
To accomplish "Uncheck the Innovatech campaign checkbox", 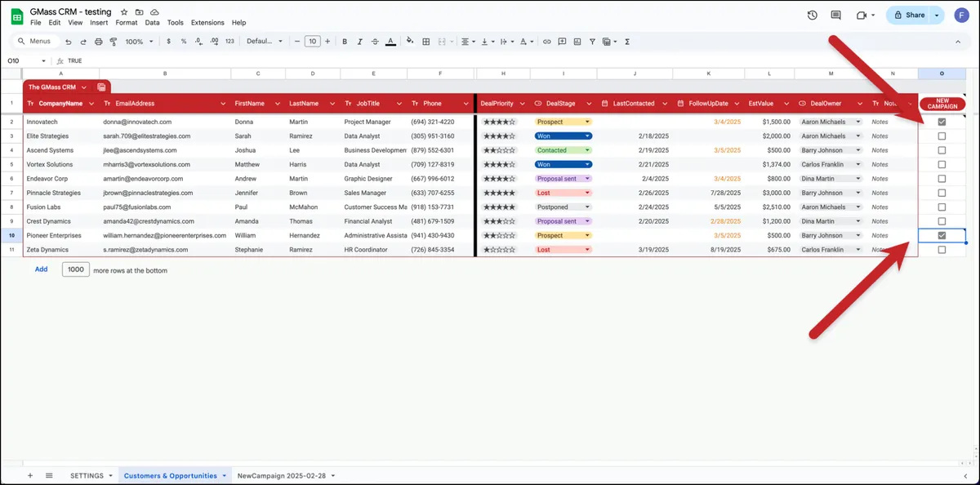I will click(x=942, y=122).
